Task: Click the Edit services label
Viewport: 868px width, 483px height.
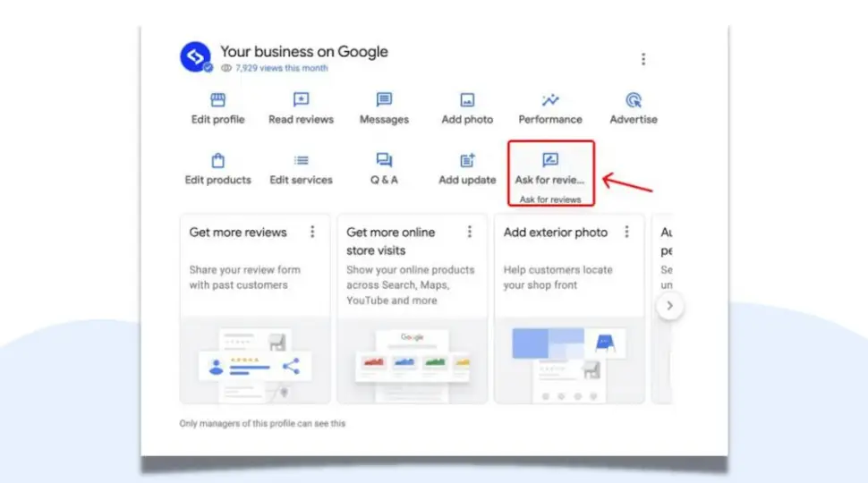Action: pos(301,180)
